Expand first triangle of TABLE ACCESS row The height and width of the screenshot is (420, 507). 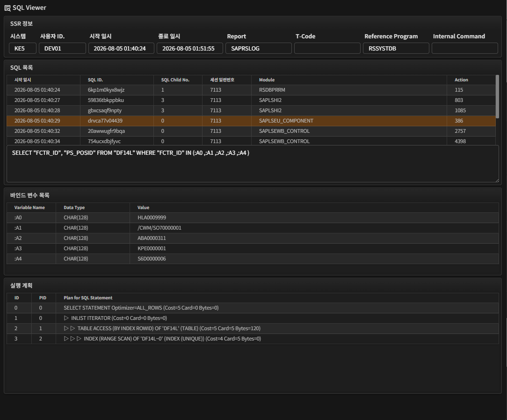coord(66,328)
